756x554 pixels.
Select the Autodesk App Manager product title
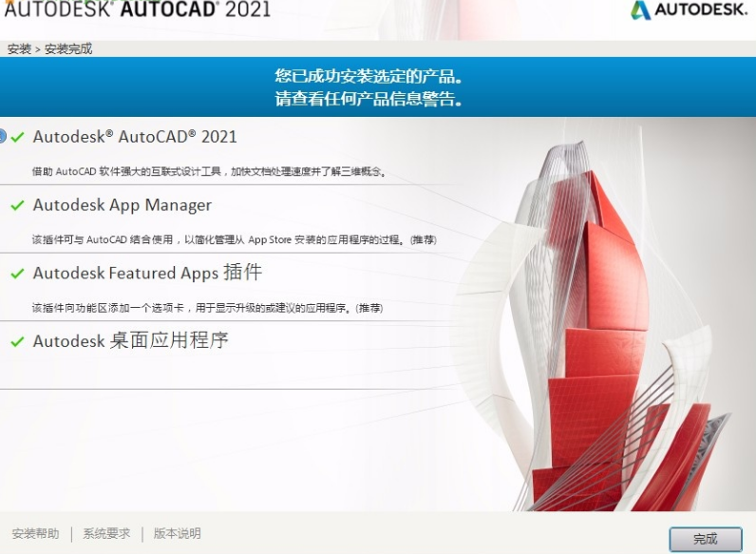(x=122, y=205)
